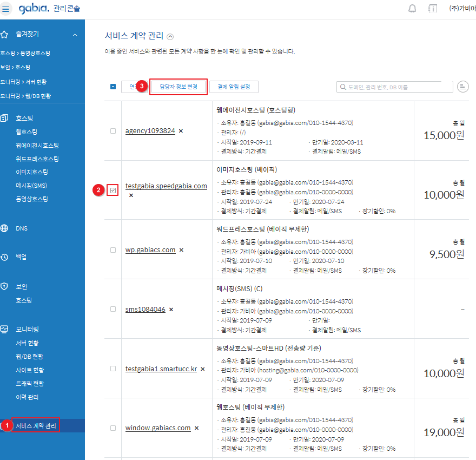This screenshot has width=476, height=460.
Task: Open favorite 호스팅 > 동영상호스팅
Action: click(25, 53)
